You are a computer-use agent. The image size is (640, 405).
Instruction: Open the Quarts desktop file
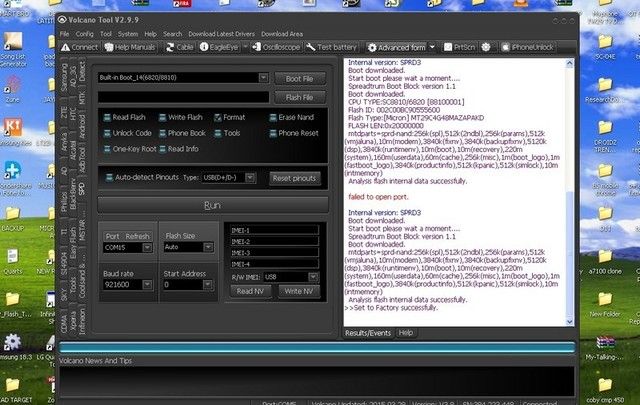[x=13, y=262]
